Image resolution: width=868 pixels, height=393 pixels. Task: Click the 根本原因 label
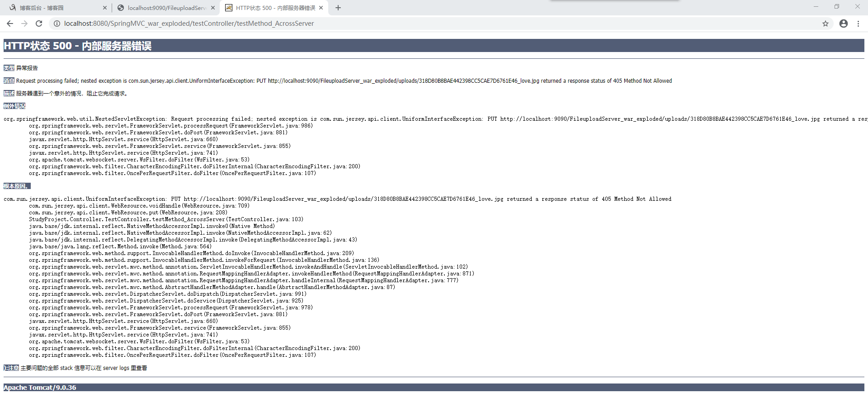point(17,186)
